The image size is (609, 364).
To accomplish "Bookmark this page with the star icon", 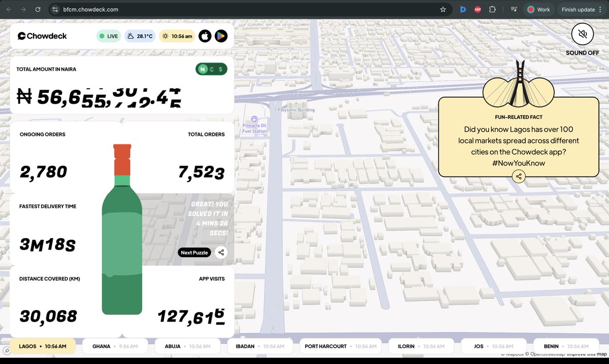I will (x=443, y=9).
